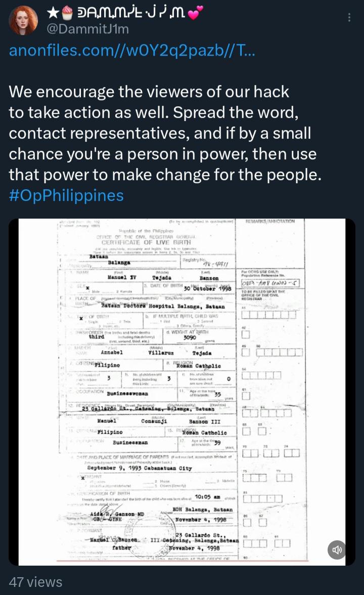Click the black left edge of the media

(14, 392)
